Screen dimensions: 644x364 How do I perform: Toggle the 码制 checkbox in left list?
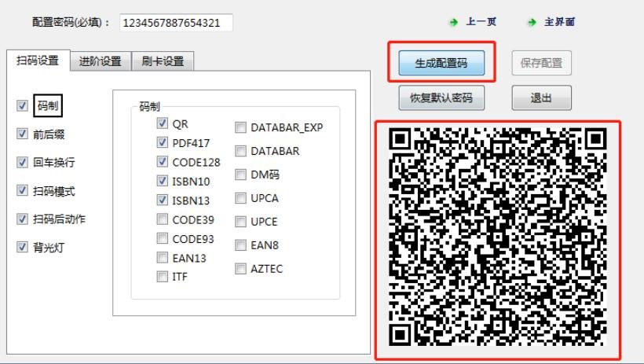22,105
